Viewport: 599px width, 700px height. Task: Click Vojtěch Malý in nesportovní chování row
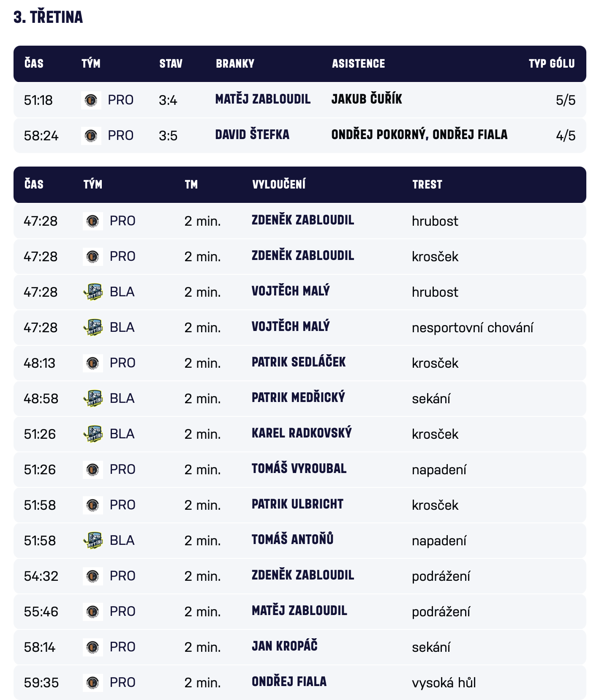291,327
